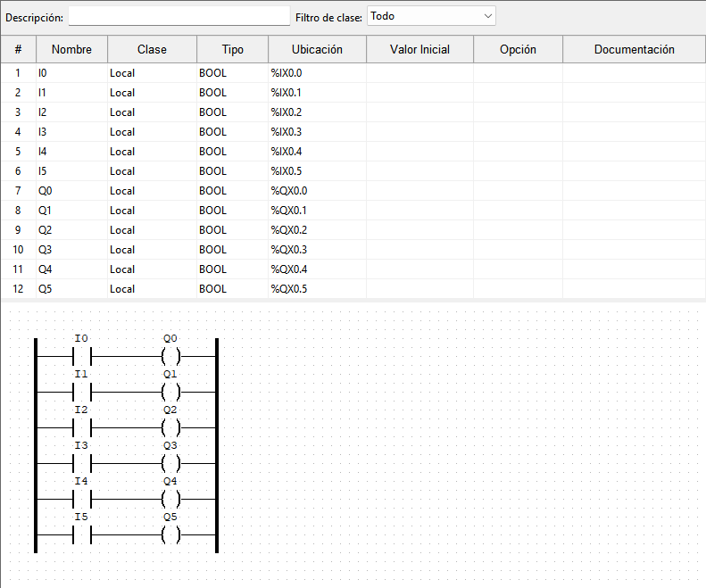Select variable name I1 in the table
The image size is (706, 588).
[71, 93]
